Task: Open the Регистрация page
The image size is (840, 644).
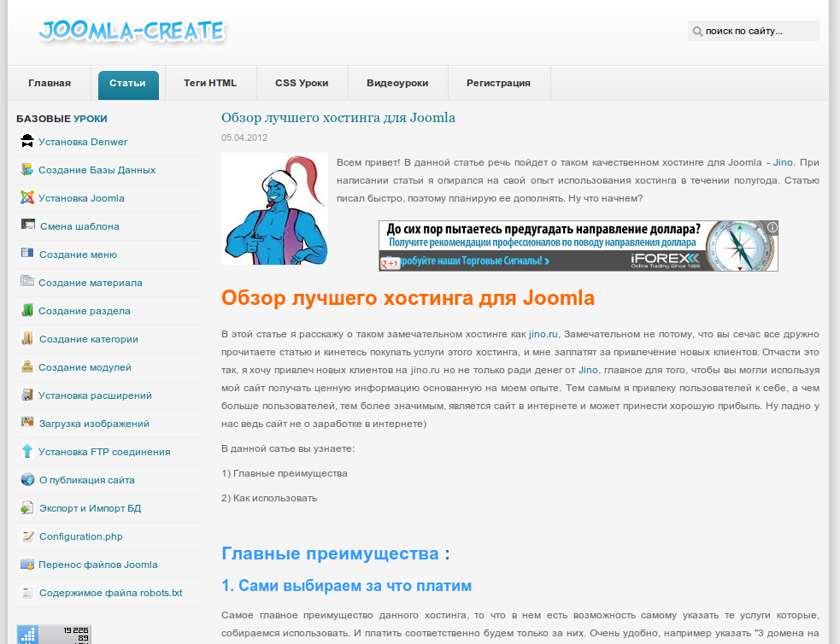Action: tap(498, 84)
